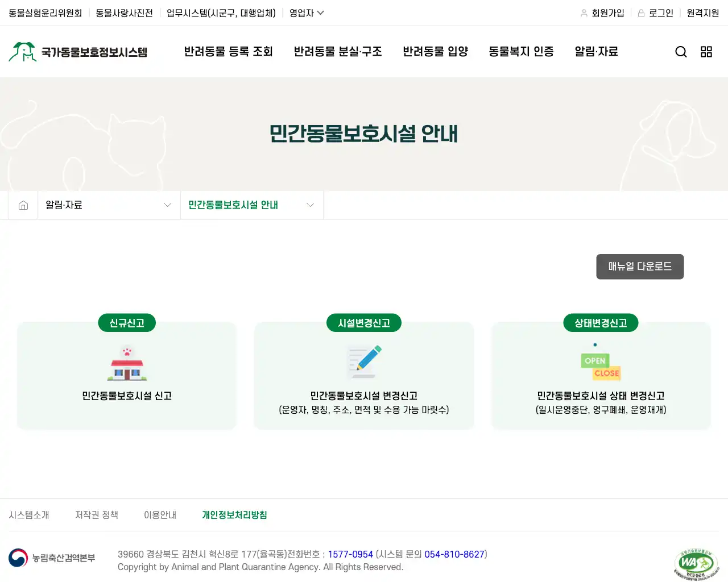
Task: Click the 회원가입 person icon
Action: [584, 13]
